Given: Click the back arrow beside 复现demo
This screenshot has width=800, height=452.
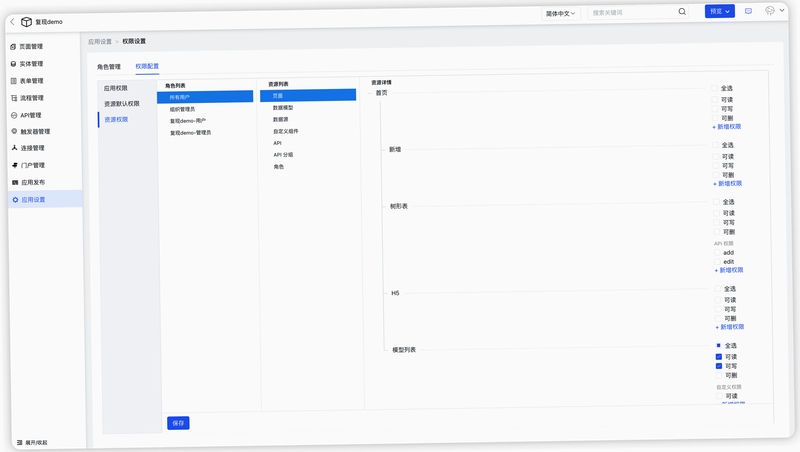Looking at the screenshot, I should pyautogui.click(x=12, y=21).
